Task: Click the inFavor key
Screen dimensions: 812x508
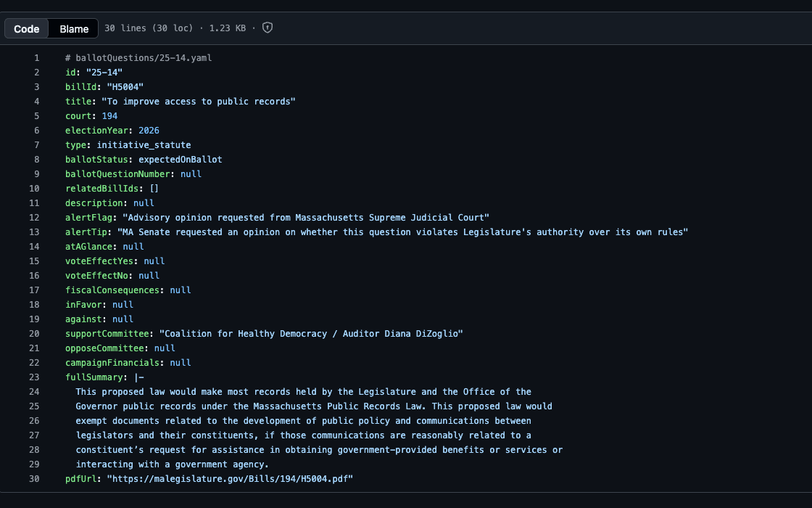Action: (x=83, y=305)
